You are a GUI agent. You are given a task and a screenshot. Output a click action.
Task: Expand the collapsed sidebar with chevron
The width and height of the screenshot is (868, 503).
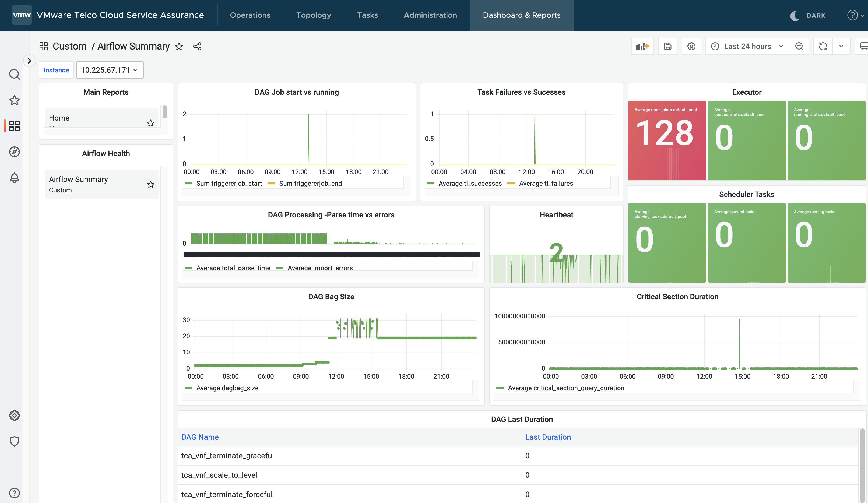click(x=30, y=61)
